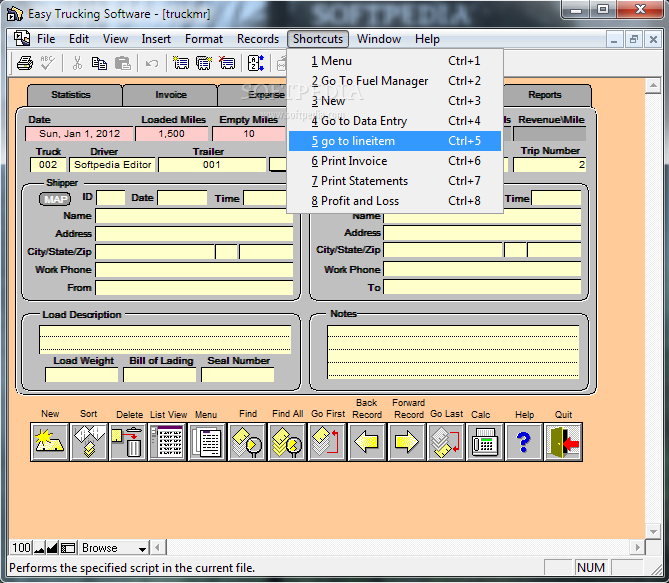Click the FileMaker document icon in menu bar
This screenshot has height=583, width=669.
pos(22,39)
